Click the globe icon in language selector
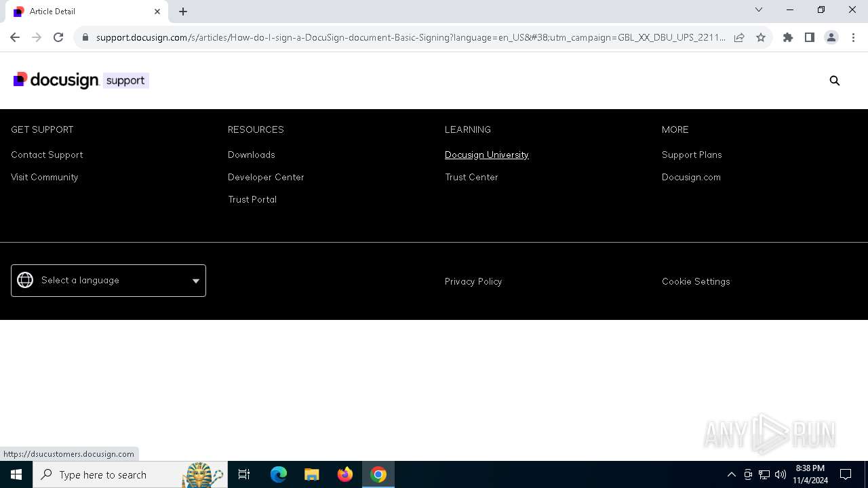The height and width of the screenshot is (488, 868). [25, 280]
